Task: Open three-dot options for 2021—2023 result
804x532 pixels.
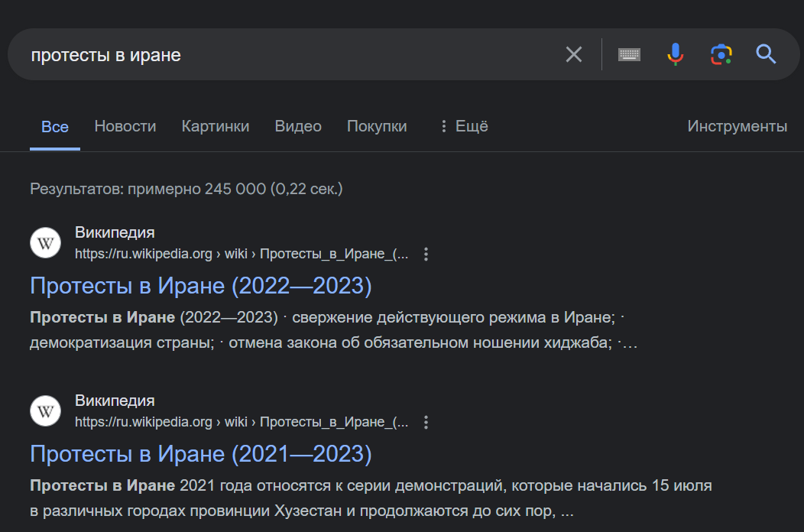Action: coord(426,423)
